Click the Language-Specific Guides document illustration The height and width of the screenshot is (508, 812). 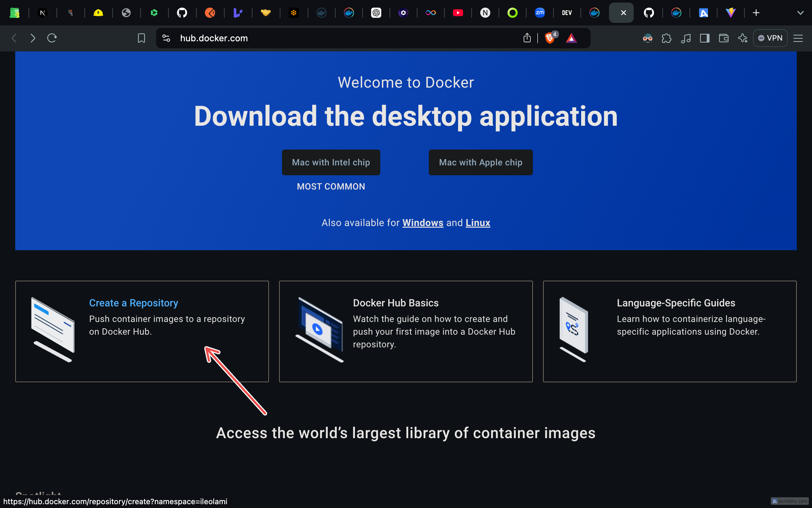573,329
